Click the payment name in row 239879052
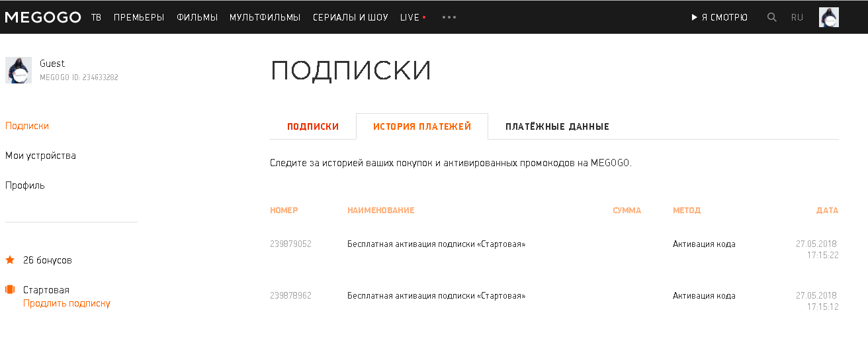Image resolution: width=868 pixels, height=339 pixels. coord(437,244)
